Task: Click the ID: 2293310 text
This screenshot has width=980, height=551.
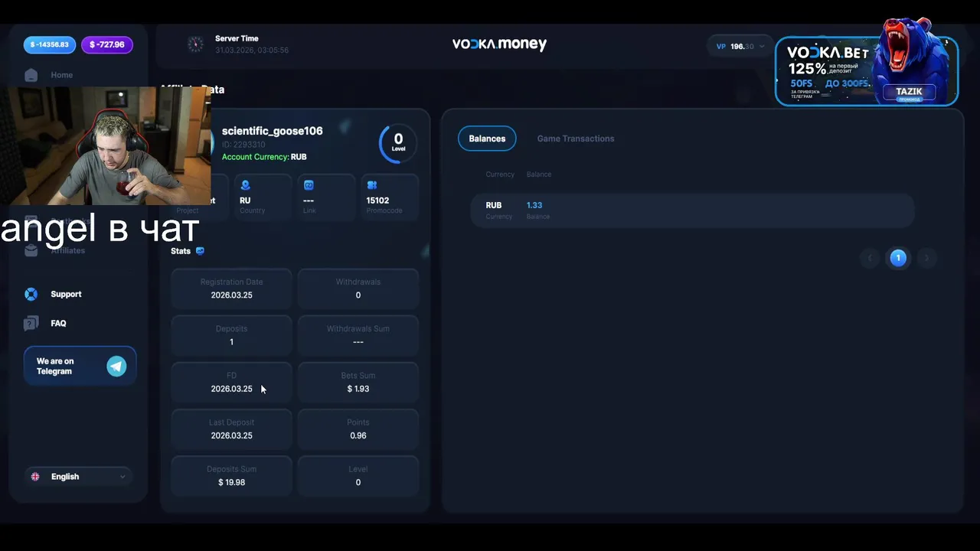Action: (243, 145)
